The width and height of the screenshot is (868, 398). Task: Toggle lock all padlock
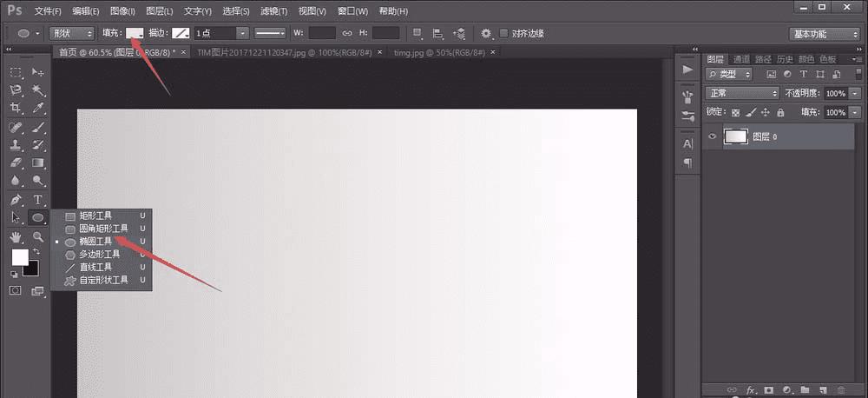(780, 112)
